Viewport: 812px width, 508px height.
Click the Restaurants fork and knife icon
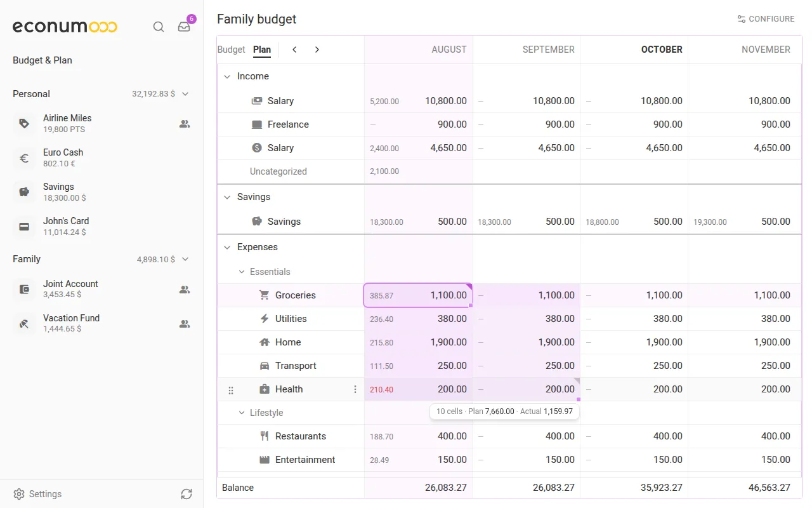[x=265, y=436]
